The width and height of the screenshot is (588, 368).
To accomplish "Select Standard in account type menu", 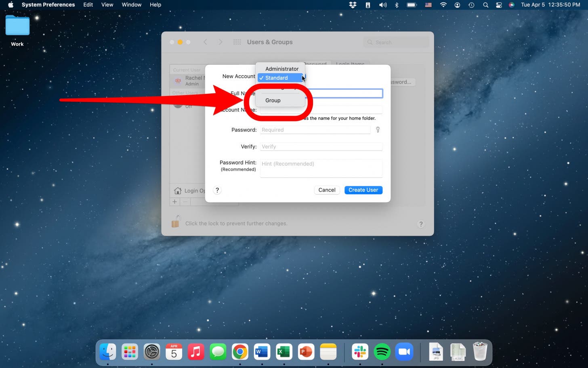I will pyautogui.click(x=280, y=78).
